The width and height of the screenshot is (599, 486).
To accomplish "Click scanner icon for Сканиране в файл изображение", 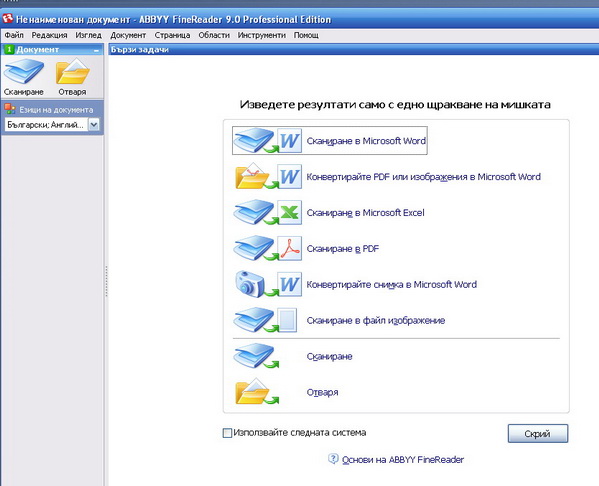I will click(253, 320).
